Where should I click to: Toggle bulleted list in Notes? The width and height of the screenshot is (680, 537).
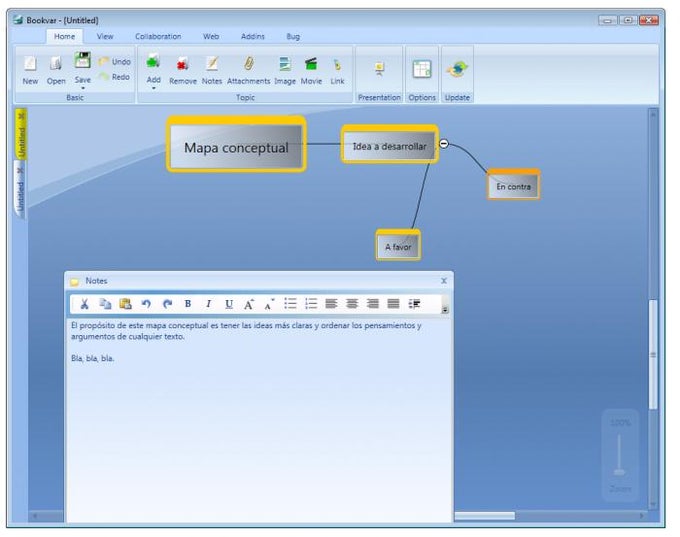click(x=290, y=304)
